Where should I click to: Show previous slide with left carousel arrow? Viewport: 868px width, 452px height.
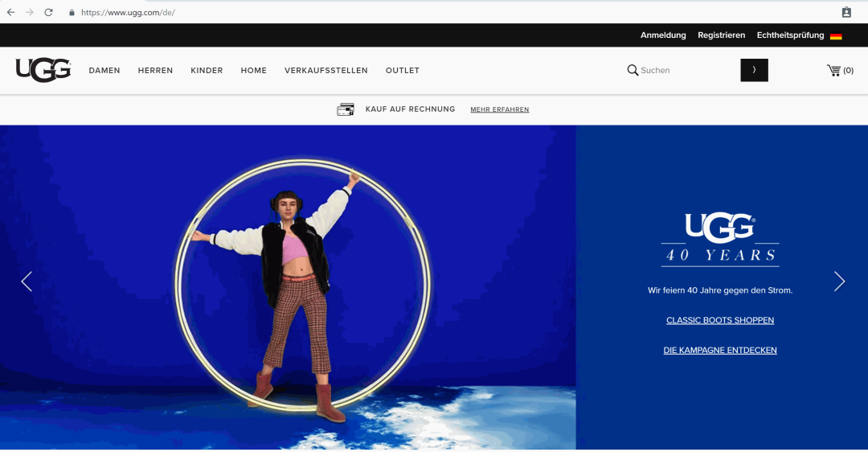pos(27,281)
